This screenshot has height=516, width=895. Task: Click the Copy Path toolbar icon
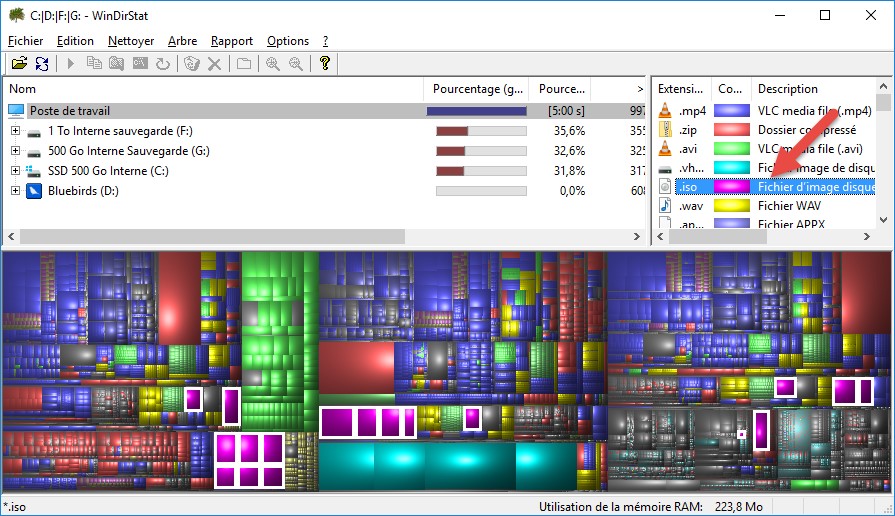tap(94, 64)
